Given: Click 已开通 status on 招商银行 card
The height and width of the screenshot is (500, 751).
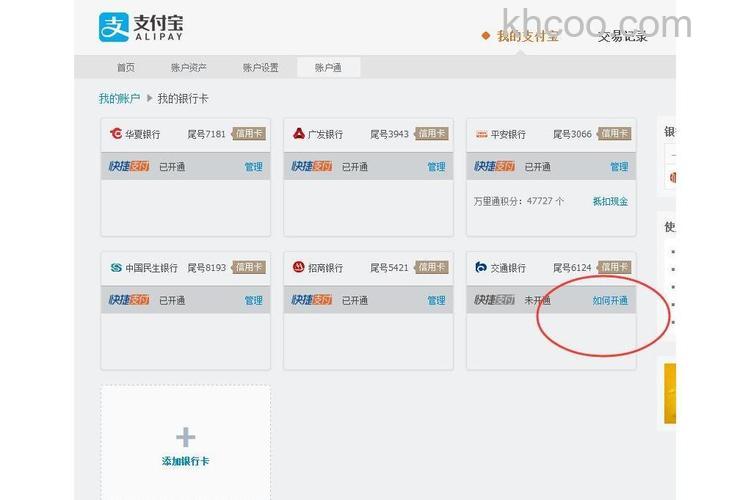Looking at the screenshot, I should click(355, 300).
